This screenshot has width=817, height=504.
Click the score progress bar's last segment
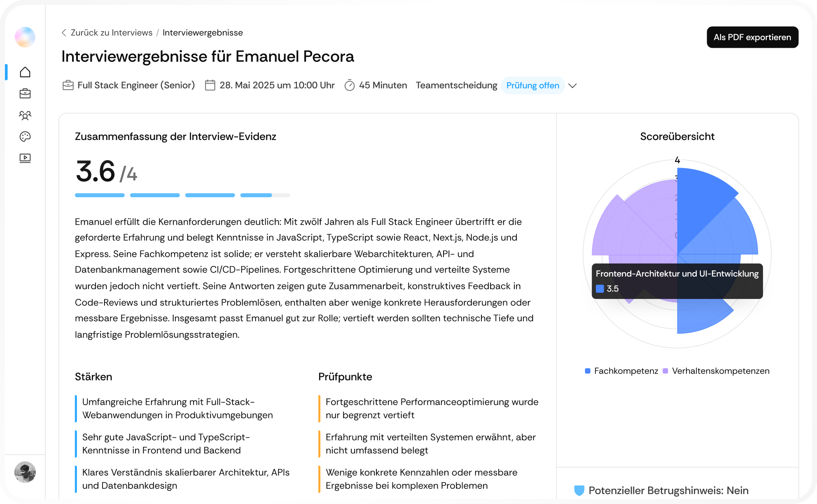click(x=265, y=195)
